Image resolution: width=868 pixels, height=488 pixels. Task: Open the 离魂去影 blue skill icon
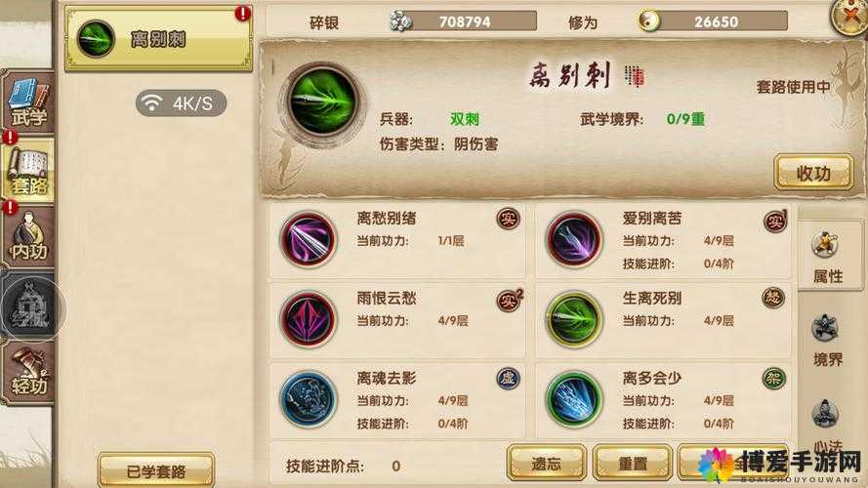[x=309, y=399]
